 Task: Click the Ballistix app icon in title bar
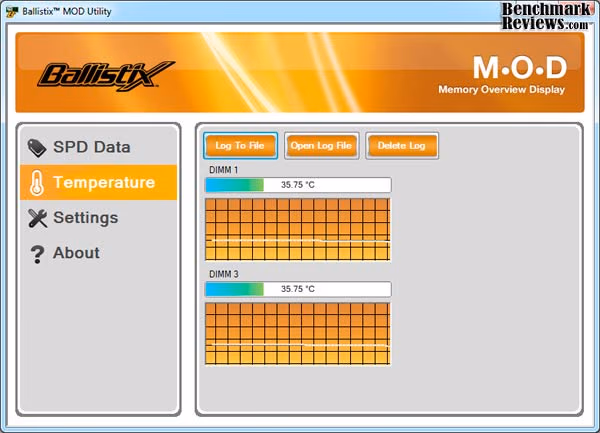point(12,12)
